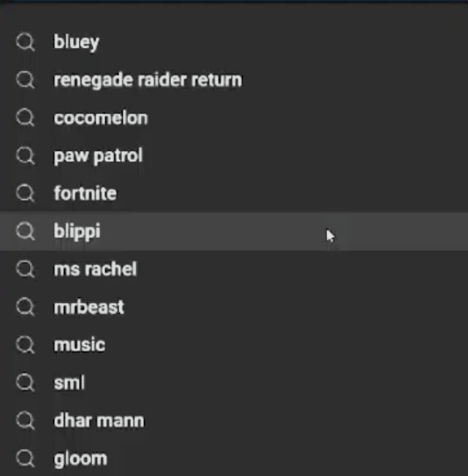Select the sml suggestion
This screenshot has width=468, height=476.
(x=234, y=383)
